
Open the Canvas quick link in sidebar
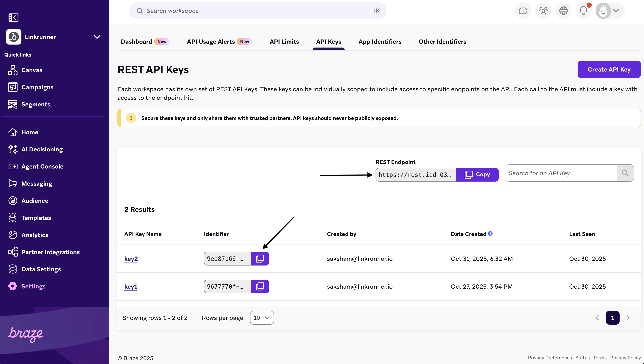pos(32,70)
